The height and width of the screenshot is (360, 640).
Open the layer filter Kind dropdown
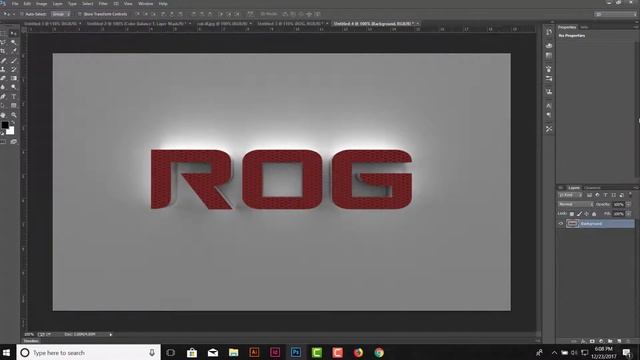tap(570, 195)
